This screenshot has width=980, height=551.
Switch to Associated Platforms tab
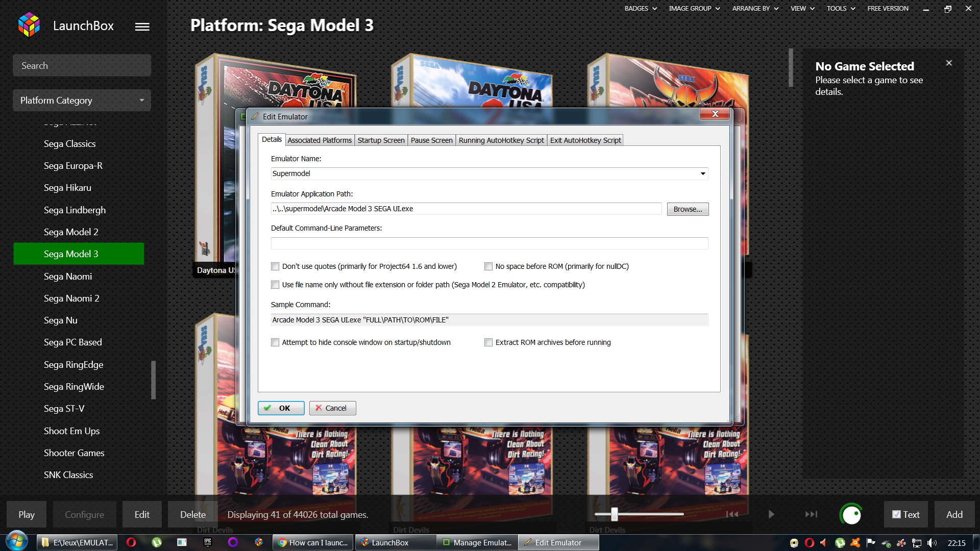click(x=320, y=140)
